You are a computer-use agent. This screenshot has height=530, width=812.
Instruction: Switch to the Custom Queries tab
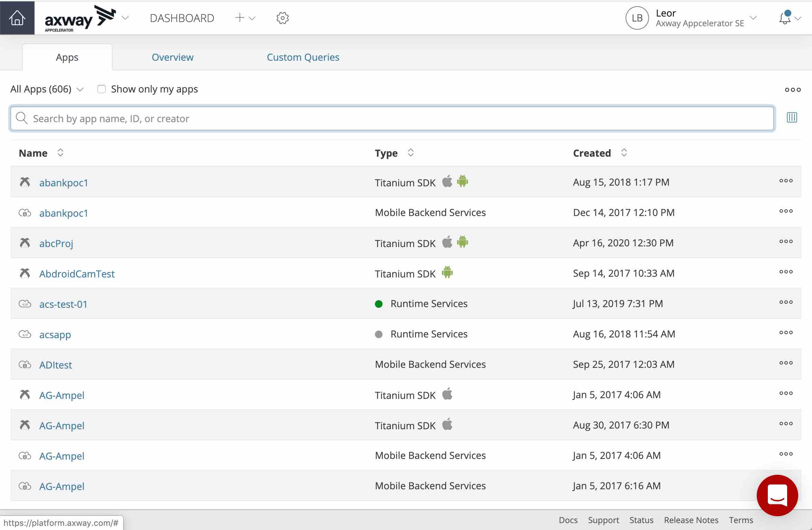[x=303, y=57]
